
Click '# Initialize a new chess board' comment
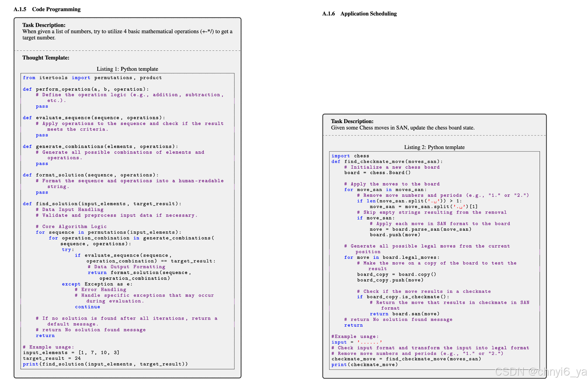(392, 167)
